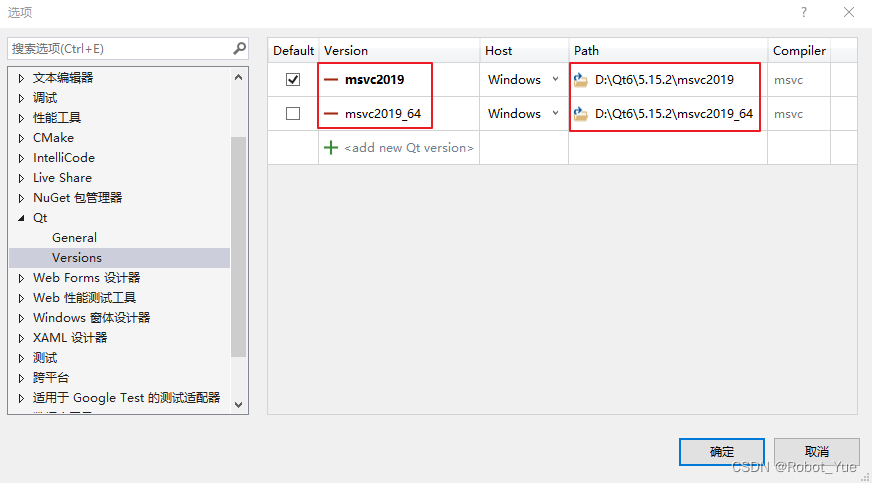This screenshot has width=872, height=483.
Task: Collapse the Qt tree node
Action: point(21,218)
